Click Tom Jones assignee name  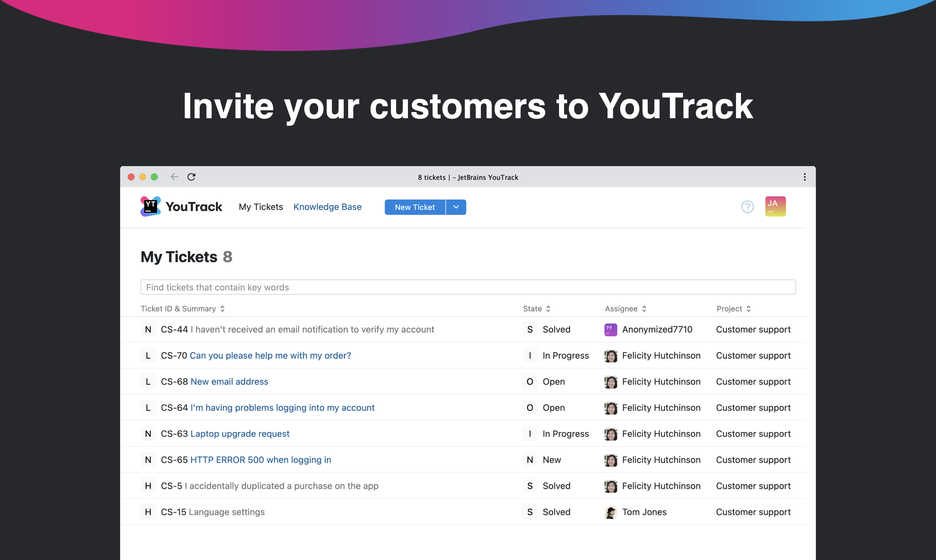pyautogui.click(x=644, y=512)
